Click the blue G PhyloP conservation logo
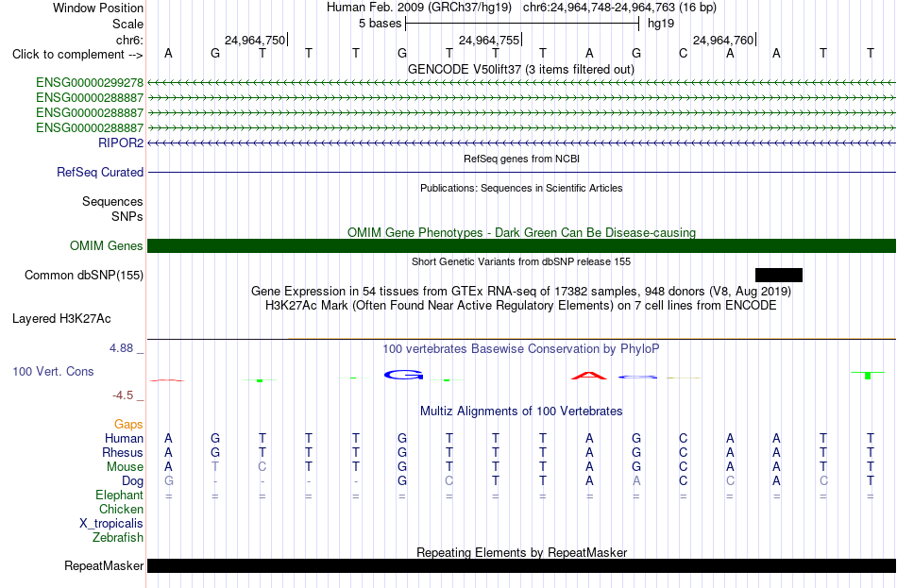The image size is (897, 588). tap(403, 376)
